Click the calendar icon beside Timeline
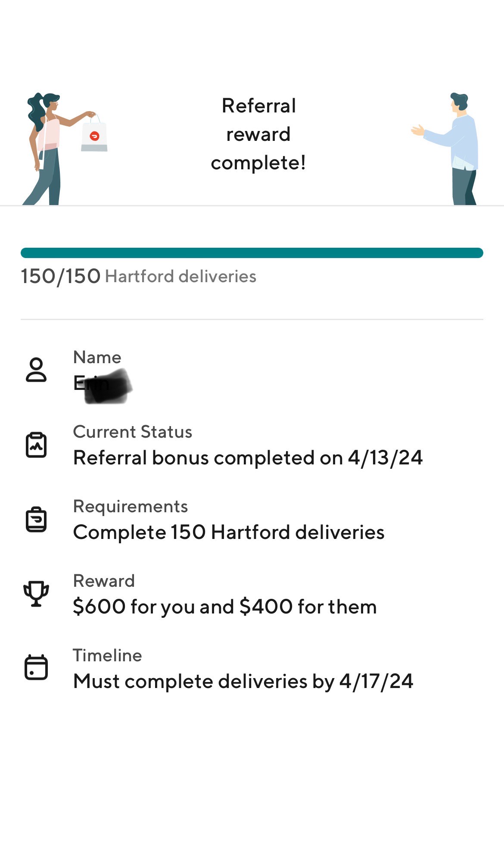The height and width of the screenshot is (850, 504). (x=36, y=668)
